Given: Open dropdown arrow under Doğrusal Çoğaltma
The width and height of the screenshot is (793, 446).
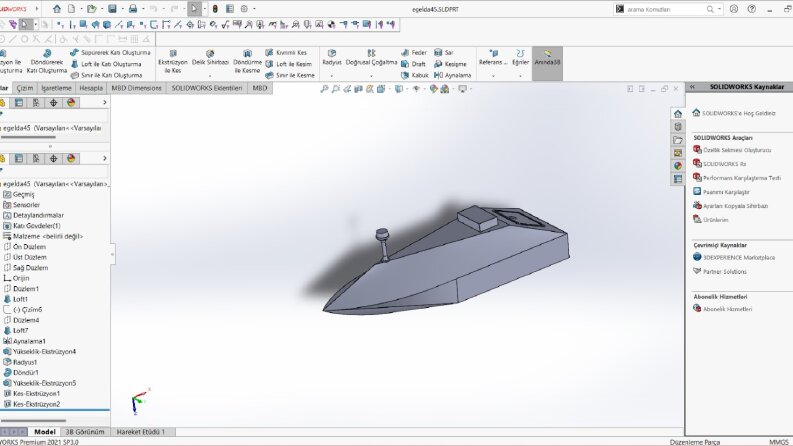Looking at the screenshot, I should click(x=371, y=76).
